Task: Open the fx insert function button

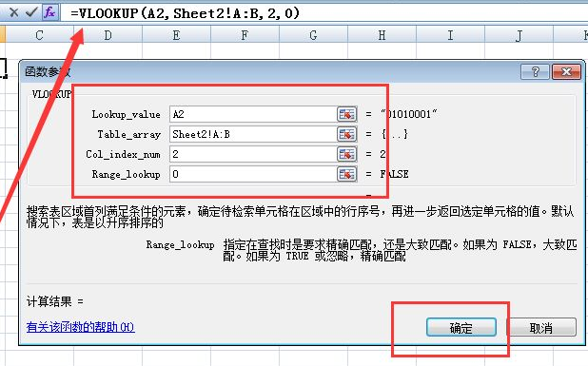Action: click(49, 12)
